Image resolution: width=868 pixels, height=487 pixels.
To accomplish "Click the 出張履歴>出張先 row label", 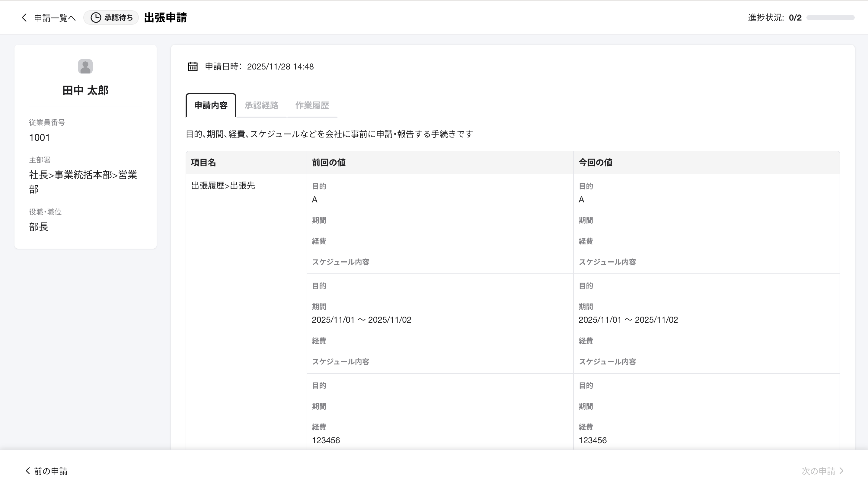I will pyautogui.click(x=223, y=185).
